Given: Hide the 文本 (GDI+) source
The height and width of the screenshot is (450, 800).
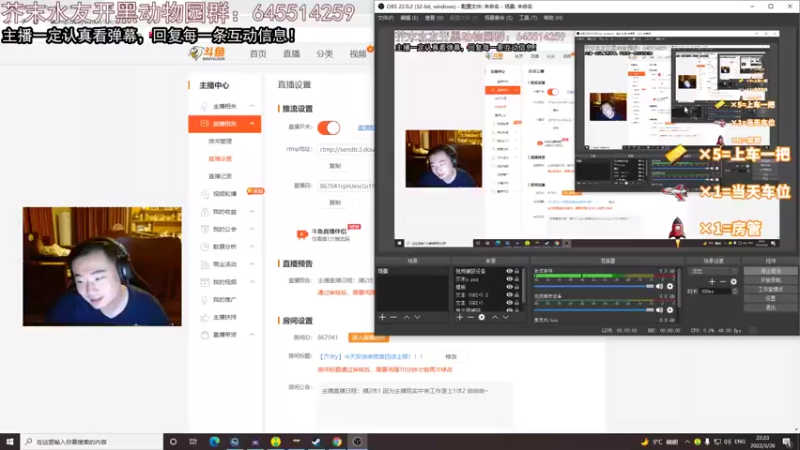Looking at the screenshot, I should (x=509, y=303).
